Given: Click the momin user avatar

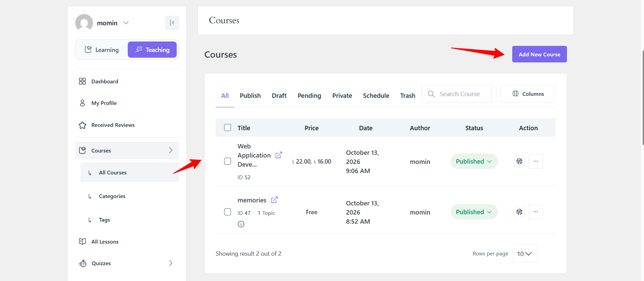Looking at the screenshot, I should pos(84,23).
